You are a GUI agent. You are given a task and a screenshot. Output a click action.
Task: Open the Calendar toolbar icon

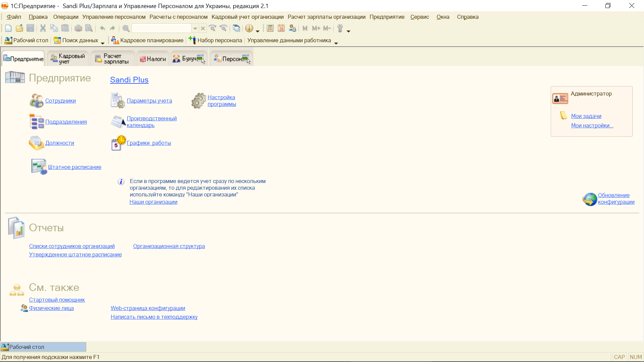click(281, 28)
